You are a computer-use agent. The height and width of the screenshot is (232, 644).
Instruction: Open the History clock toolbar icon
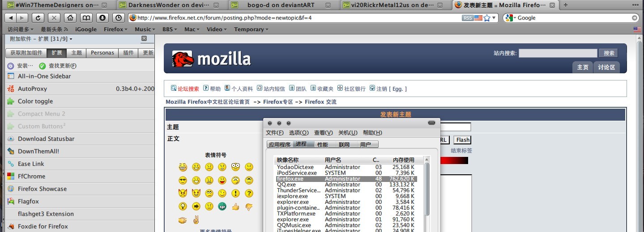pyautogui.click(x=119, y=18)
